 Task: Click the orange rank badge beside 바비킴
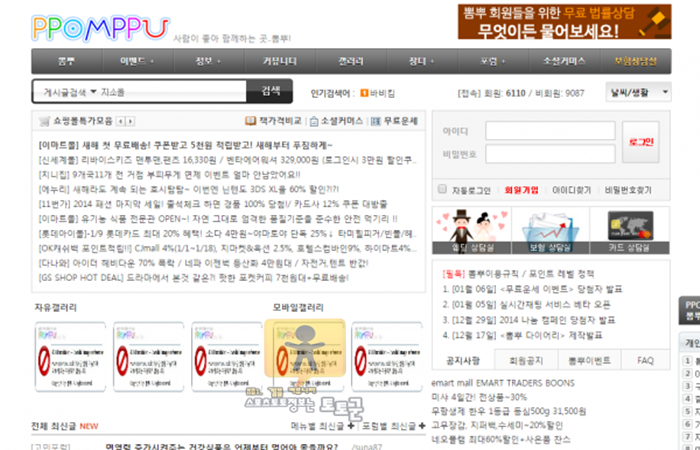pos(364,93)
